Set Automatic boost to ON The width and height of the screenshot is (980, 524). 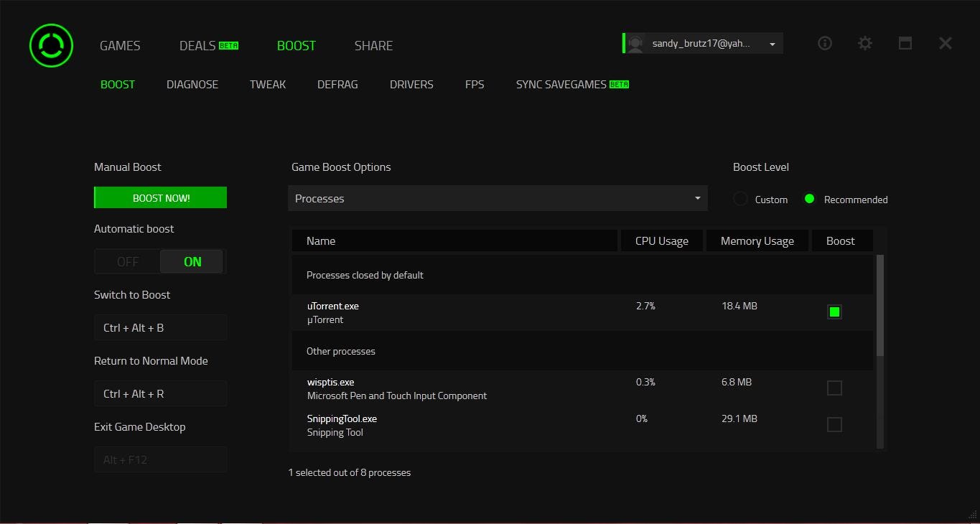pyautogui.click(x=192, y=261)
